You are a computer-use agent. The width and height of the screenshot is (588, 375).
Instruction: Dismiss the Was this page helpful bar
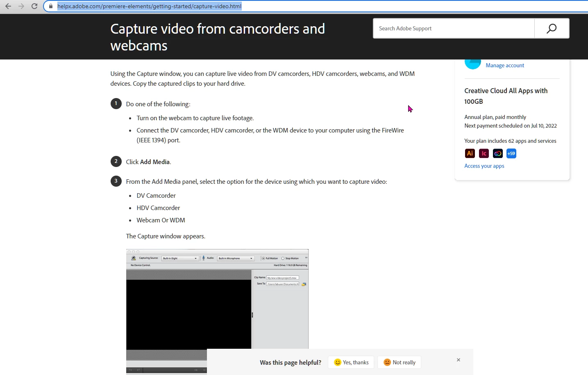point(459,360)
